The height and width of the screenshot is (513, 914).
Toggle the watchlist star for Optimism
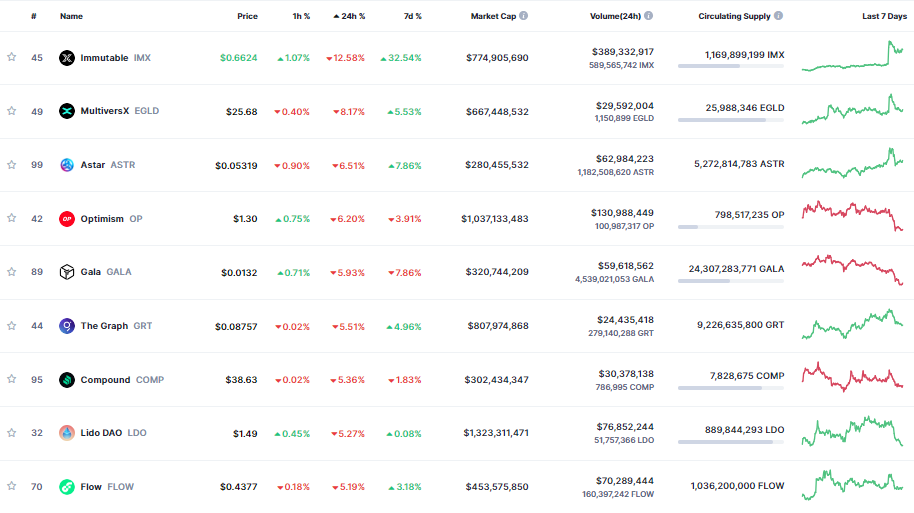point(12,219)
